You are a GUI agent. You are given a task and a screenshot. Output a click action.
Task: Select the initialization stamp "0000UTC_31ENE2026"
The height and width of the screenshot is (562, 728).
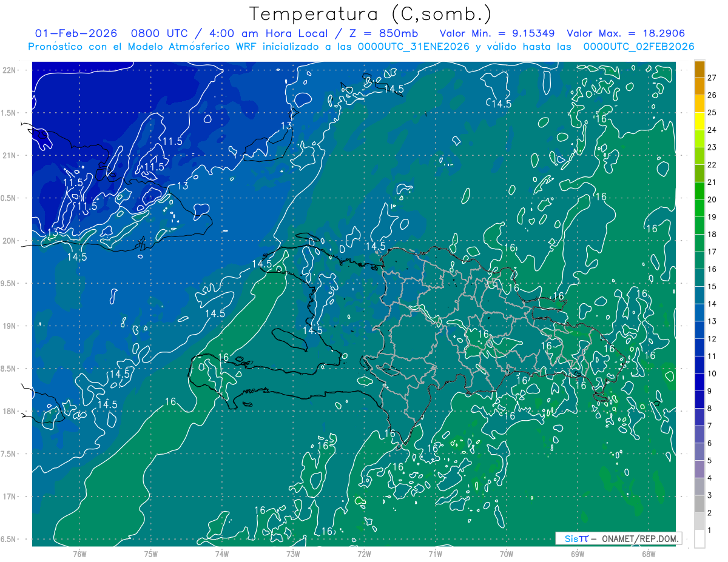click(x=414, y=47)
